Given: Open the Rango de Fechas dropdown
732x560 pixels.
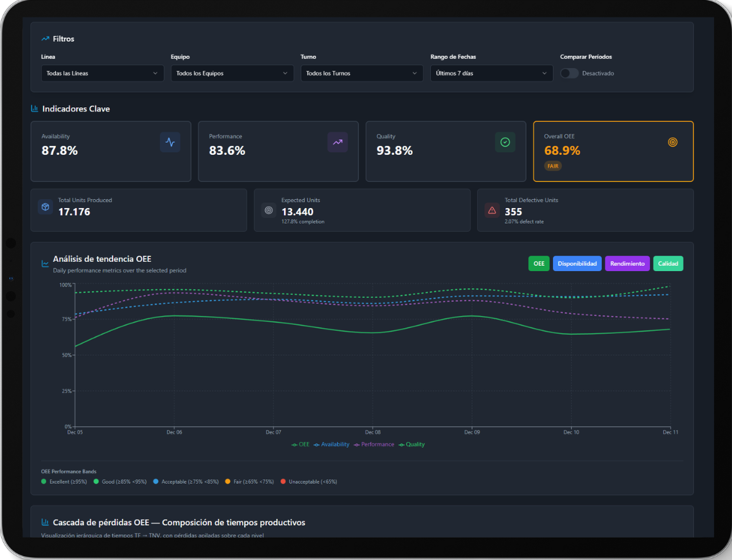Looking at the screenshot, I should click(491, 73).
